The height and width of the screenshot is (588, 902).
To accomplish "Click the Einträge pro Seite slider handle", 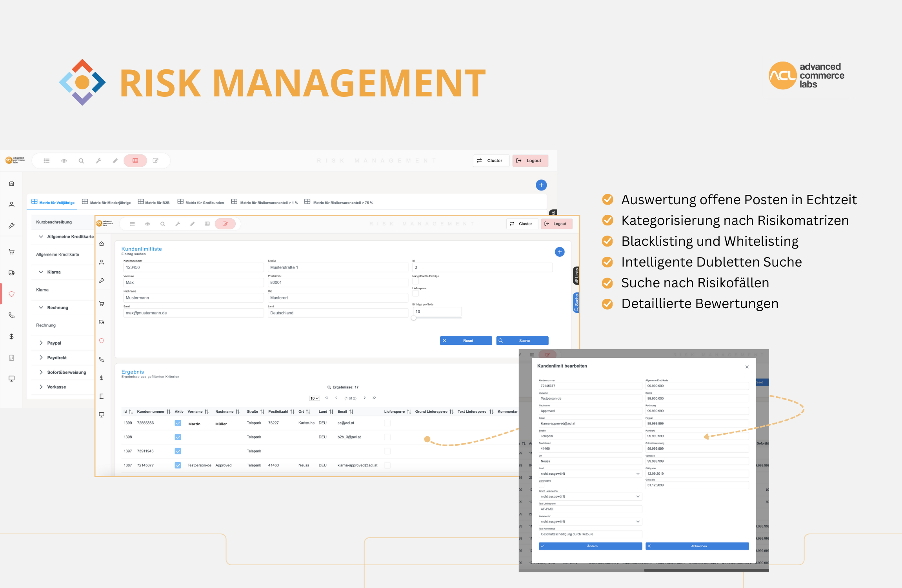I will 414,318.
